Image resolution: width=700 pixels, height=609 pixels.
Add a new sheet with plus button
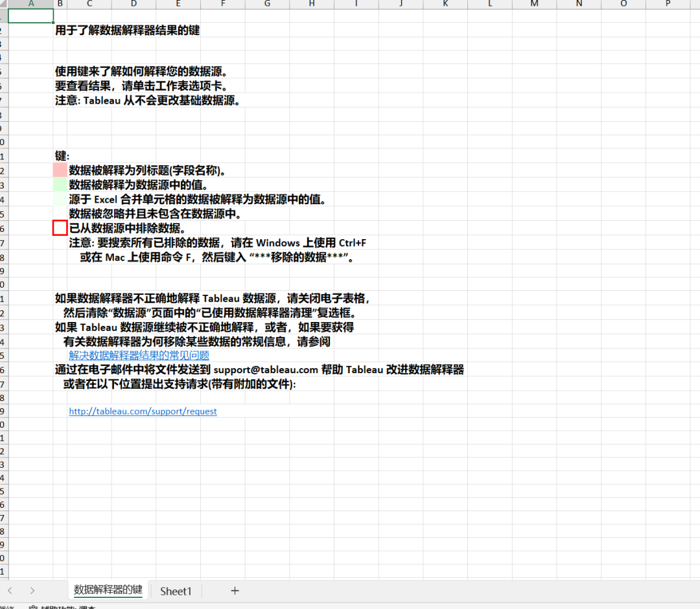pos(235,591)
